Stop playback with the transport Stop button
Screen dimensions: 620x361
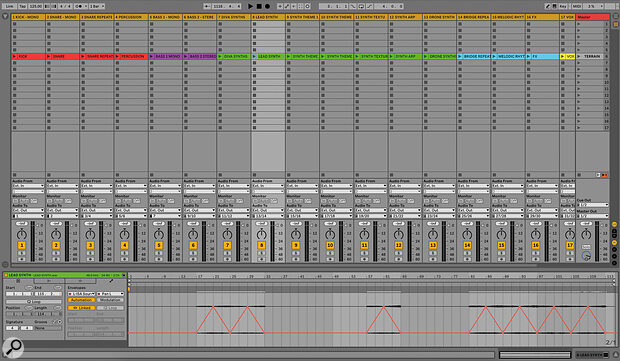(259, 6)
